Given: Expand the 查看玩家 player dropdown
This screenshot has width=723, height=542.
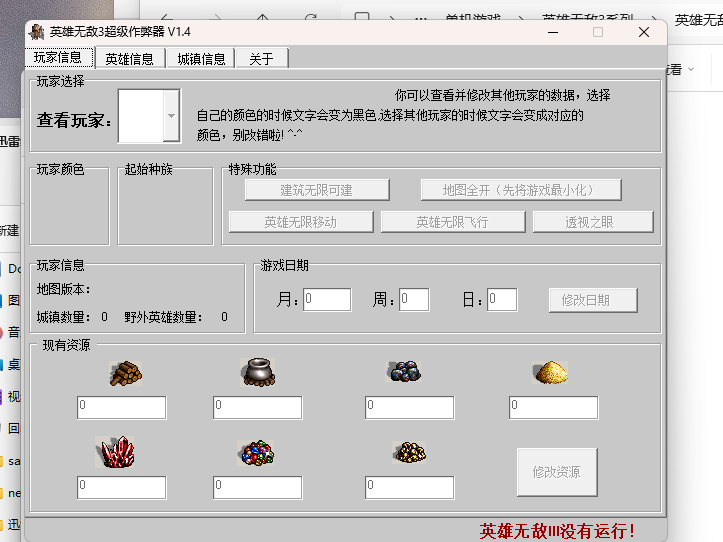Looking at the screenshot, I should coord(170,116).
